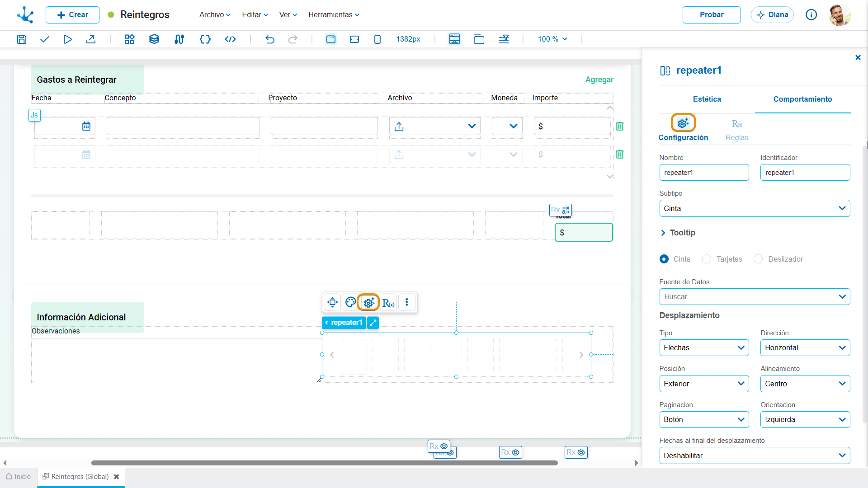Open the Subtipo Cinta dropdown
868x488 pixels.
pyautogui.click(x=755, y=208)
